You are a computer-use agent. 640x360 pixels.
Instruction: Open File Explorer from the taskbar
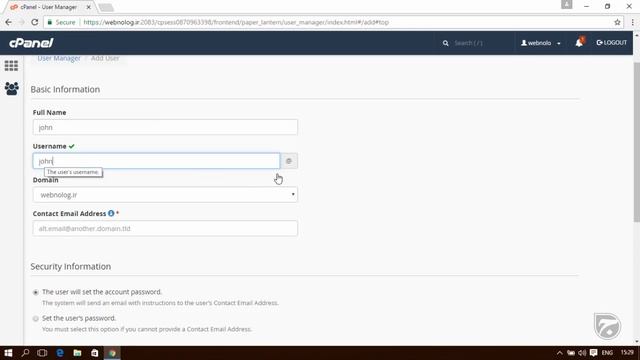point(77,353)
